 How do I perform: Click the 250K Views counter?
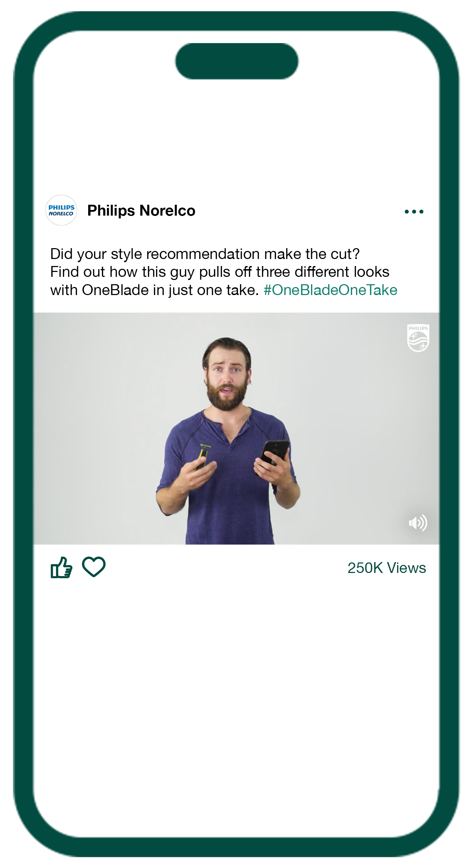[x=387, y=568]
